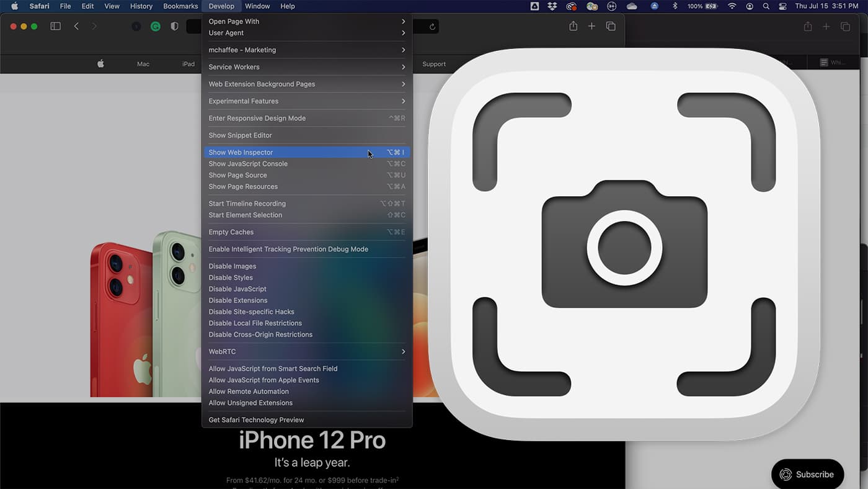The width and height of the screenshot is (868, 489).
Task: Reload the page using the refresh icon
Action: pyautogui.click(x=432, y=27)
